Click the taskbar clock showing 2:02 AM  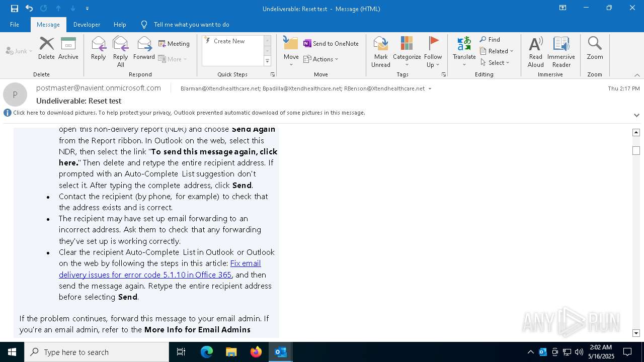tap(601, 352)
